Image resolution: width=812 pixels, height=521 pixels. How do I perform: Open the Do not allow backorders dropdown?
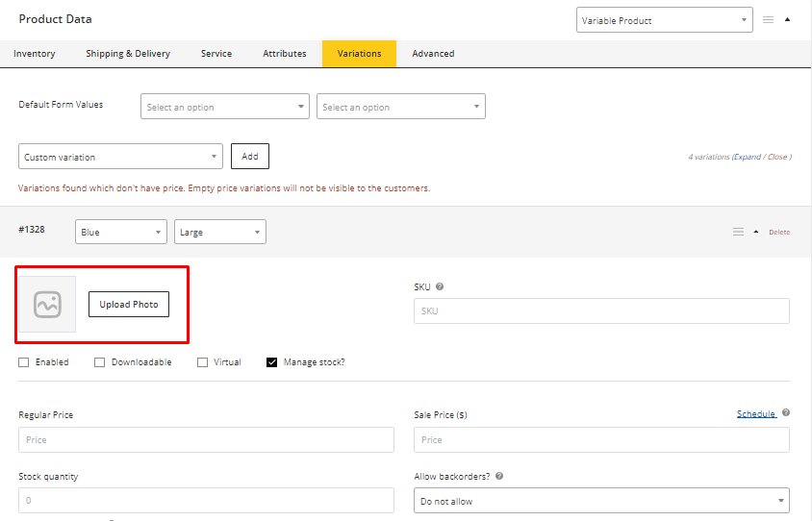click(x=601, y=501)
